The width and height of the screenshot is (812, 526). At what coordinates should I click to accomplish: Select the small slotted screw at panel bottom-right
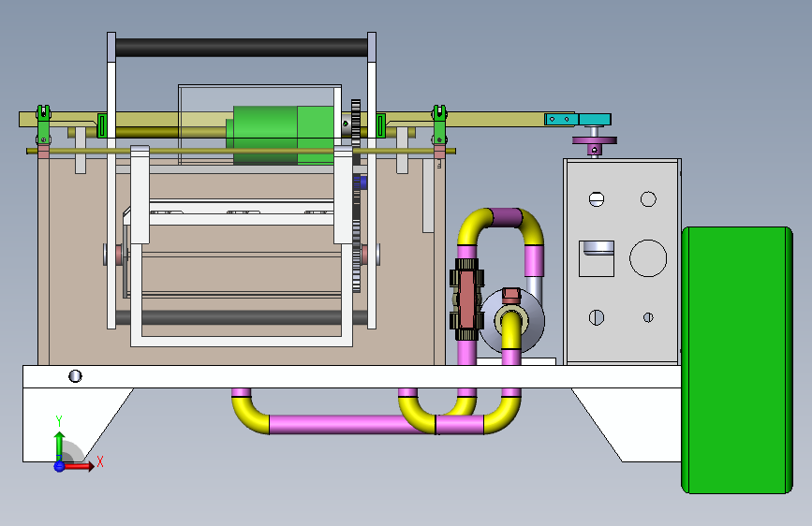[x=648, y=317]
